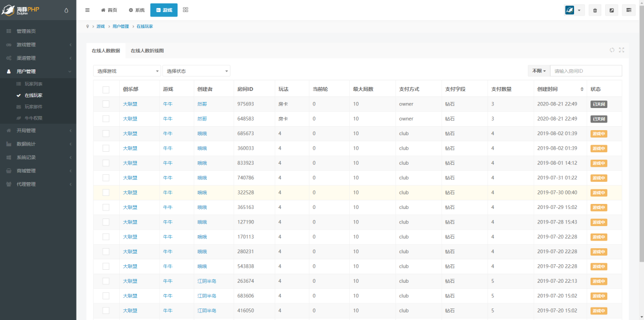Screen dimensions: 644x320
Task: Click the fullscreen expand icon in the panel
Action: (x=621, y=50)
